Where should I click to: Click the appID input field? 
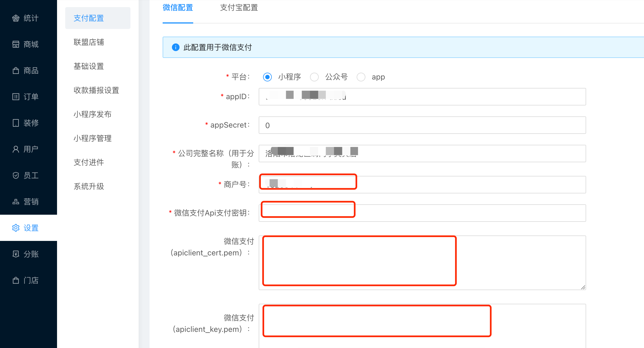click(x=422, y=97)
